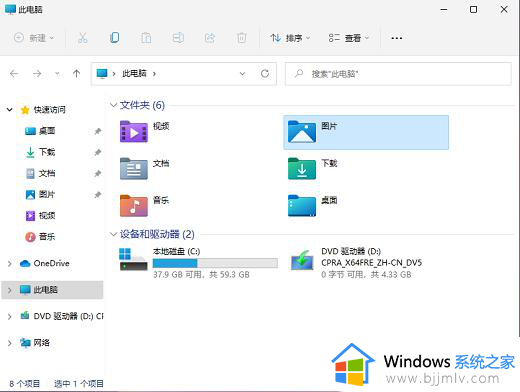This screenshot has width=520, height=392.
Task: Open the 排序 (Sort) dropdown
Action: pyautogui.click(x=290, y=38)
